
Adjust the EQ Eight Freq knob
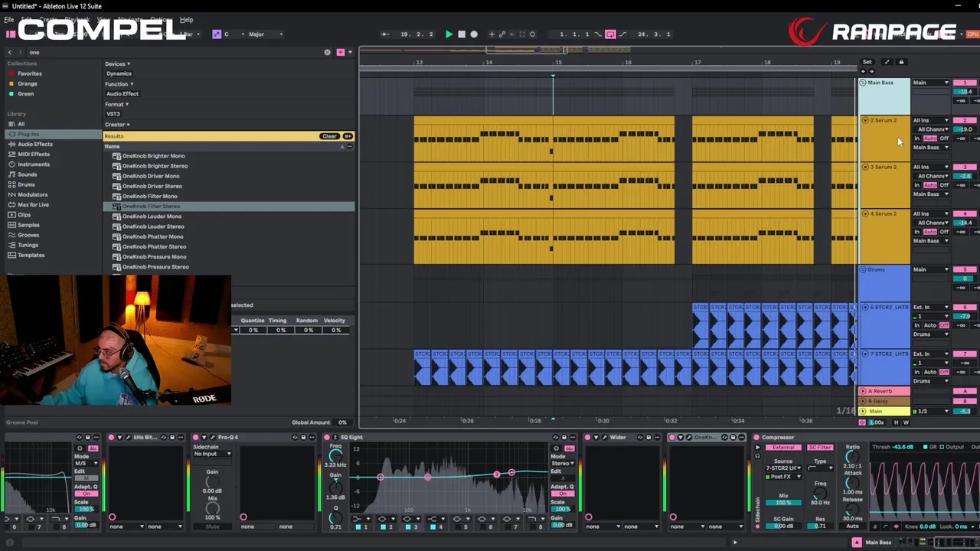tap(335, 456)
